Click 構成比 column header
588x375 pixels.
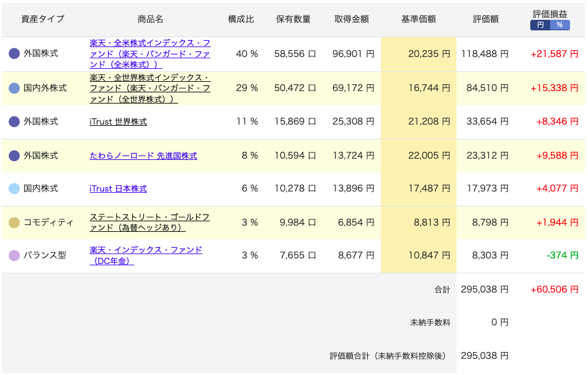(x=241, y=19)
